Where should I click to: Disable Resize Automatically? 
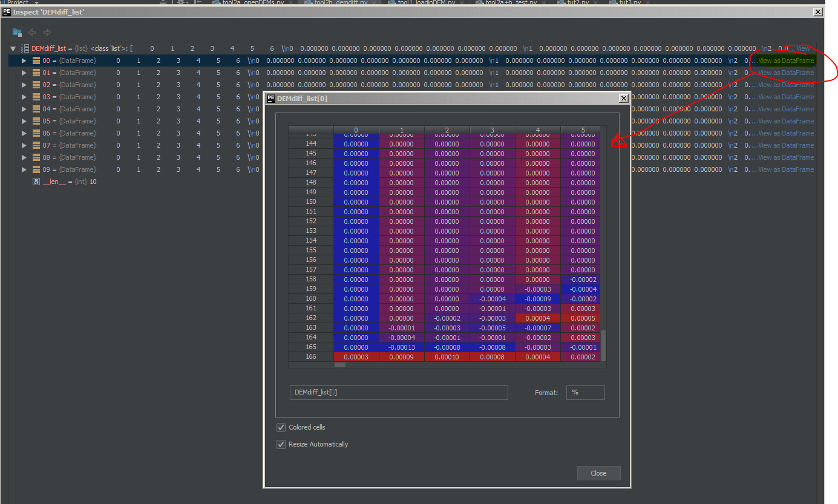281,444
